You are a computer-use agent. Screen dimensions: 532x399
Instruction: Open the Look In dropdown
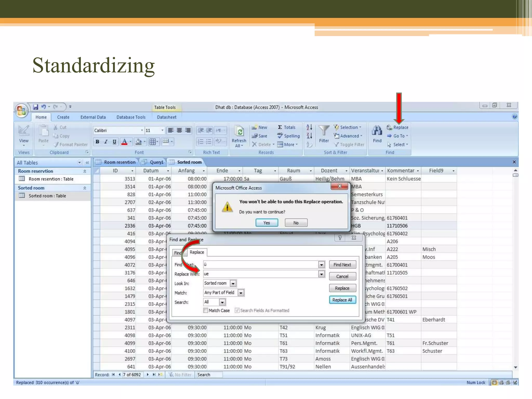(x=233, y=283)
